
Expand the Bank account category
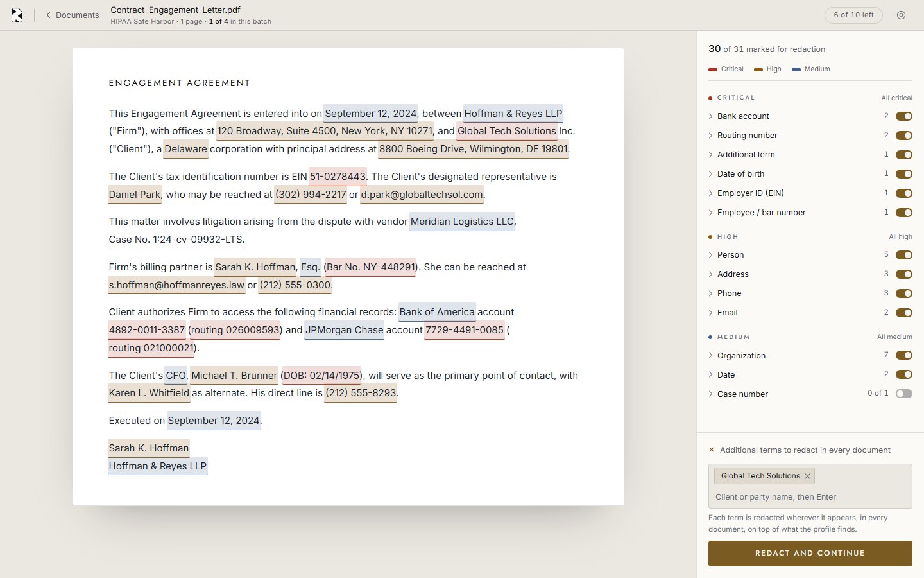pyautogui.click(x=711, y=116)
